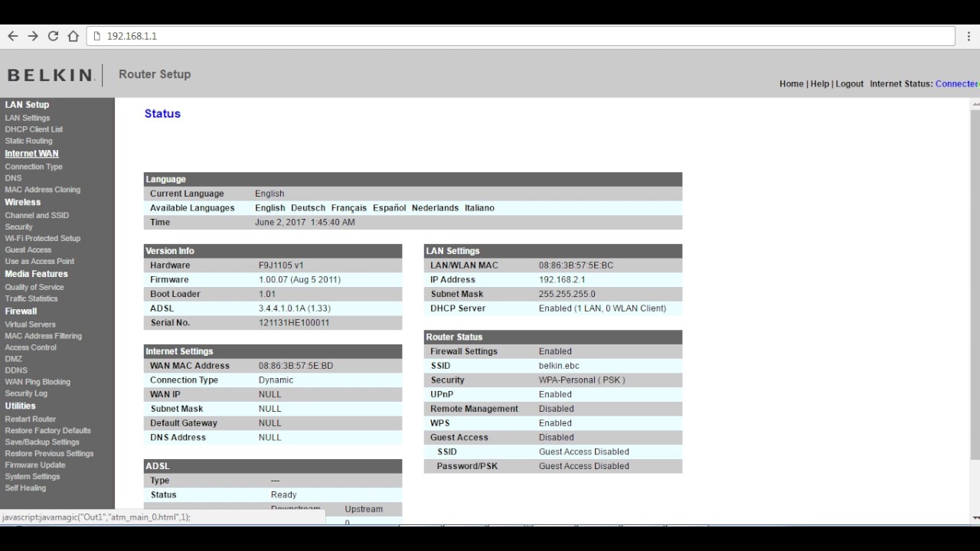Screen dimensions: 980x551
Task: Switch language to Deutsch
Action: tap(308, 208)
